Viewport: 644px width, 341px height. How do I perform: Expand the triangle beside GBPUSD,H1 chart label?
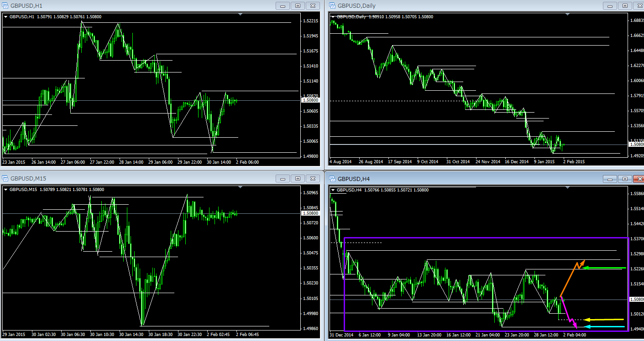click(x=5, y=17)
